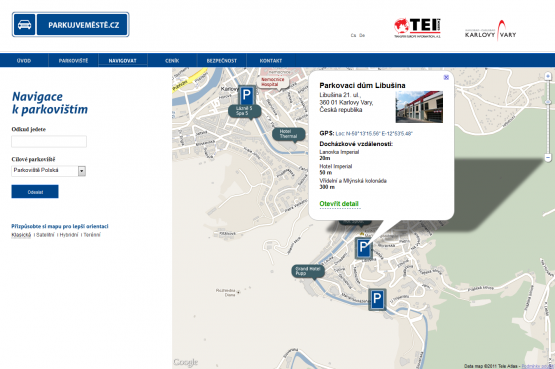
Task: Click the car icon in the site logo
Action: click(24, 24)
